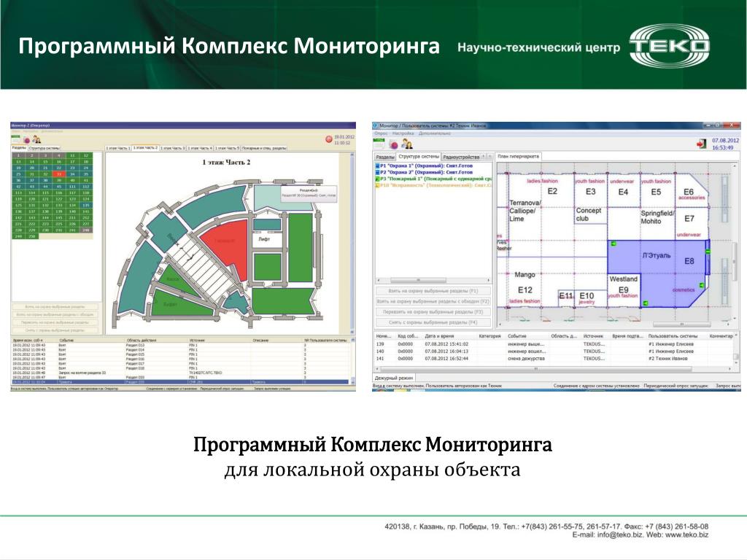
Task: Click the E12 shop on hypermarket plan
Action: (x=525, y=289)
